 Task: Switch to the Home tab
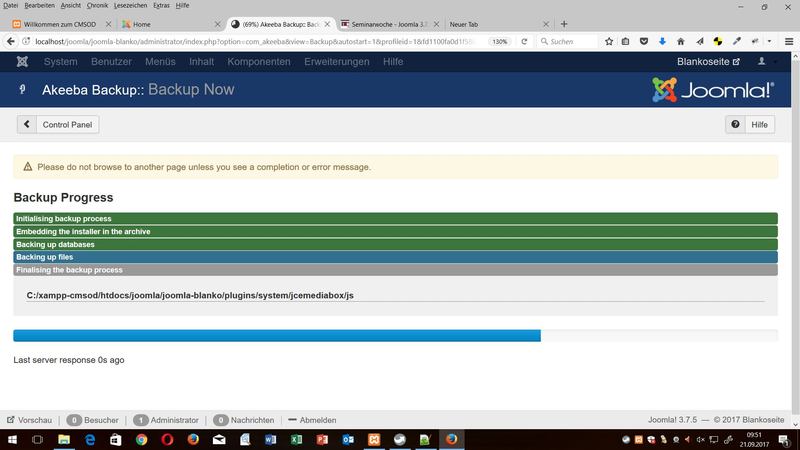[x=171, y=24]
